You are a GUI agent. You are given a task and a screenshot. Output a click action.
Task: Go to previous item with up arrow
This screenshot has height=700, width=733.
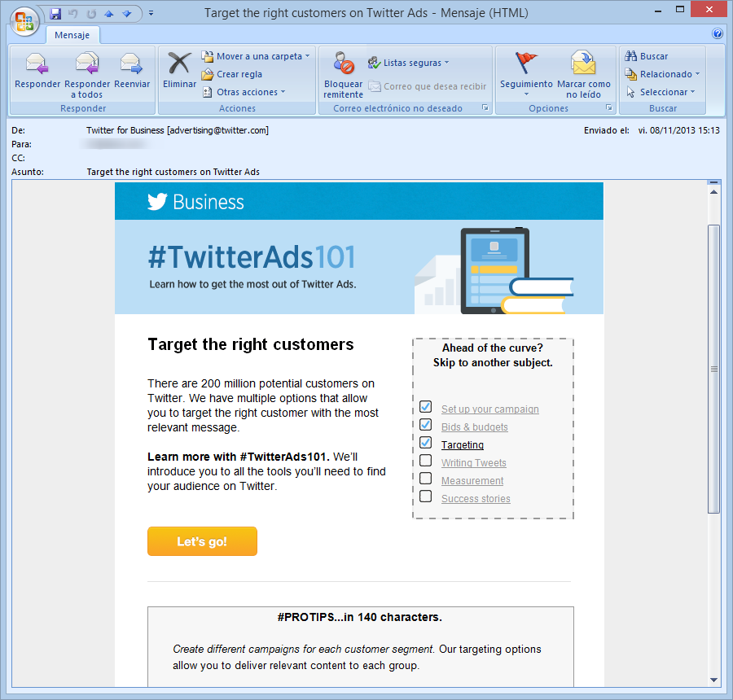coord(109,14)
